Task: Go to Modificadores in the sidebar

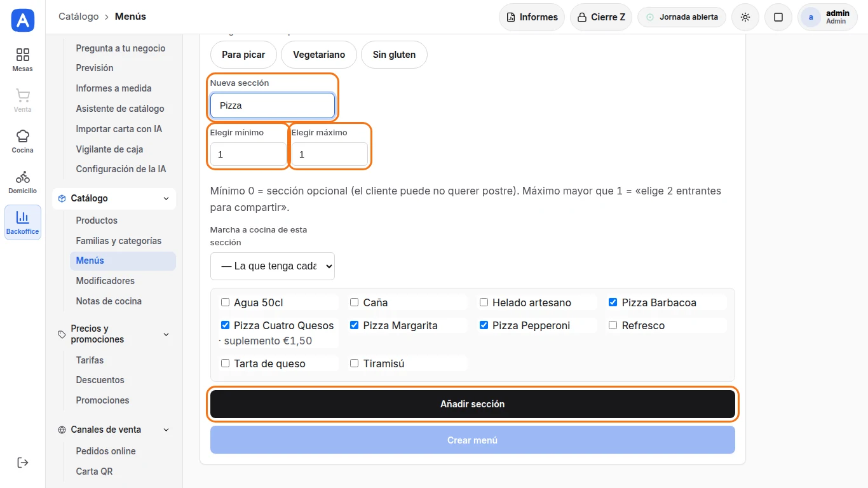Action: [123, 281]
